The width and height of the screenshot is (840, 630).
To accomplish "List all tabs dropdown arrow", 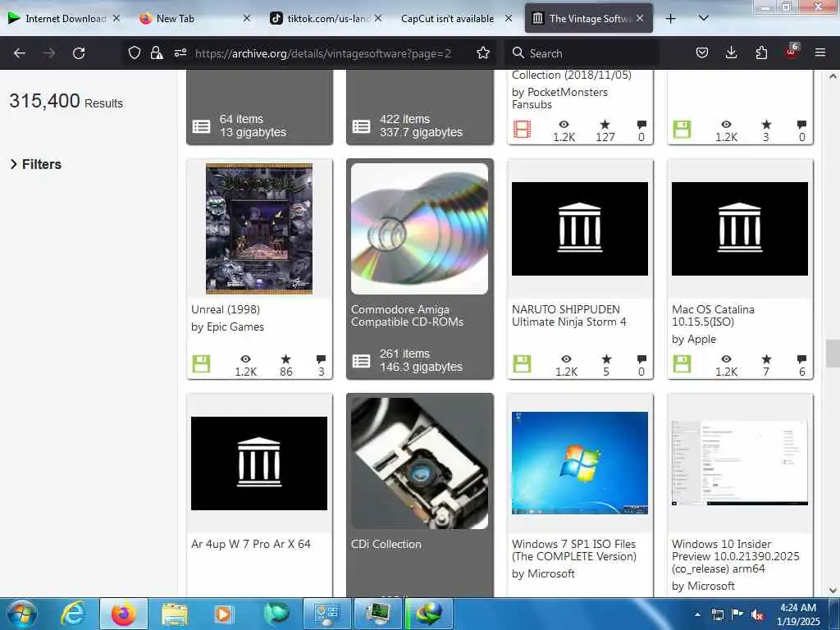I will (704, 18).
